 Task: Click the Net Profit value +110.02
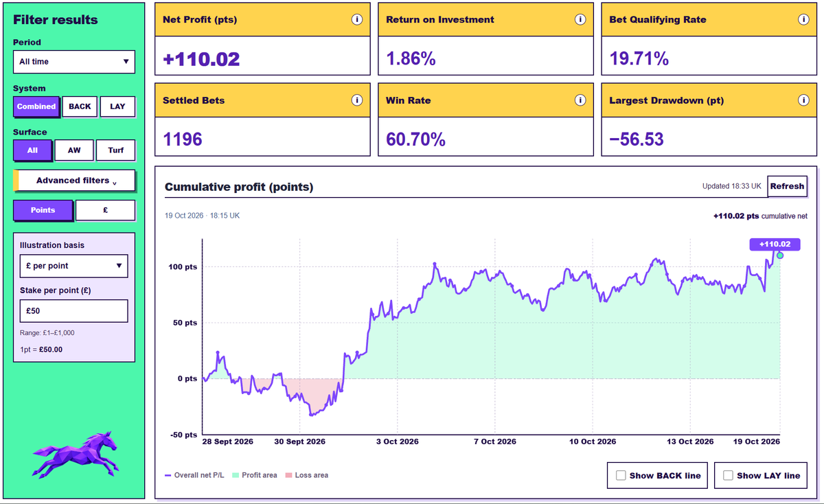(x=201, y=59)
